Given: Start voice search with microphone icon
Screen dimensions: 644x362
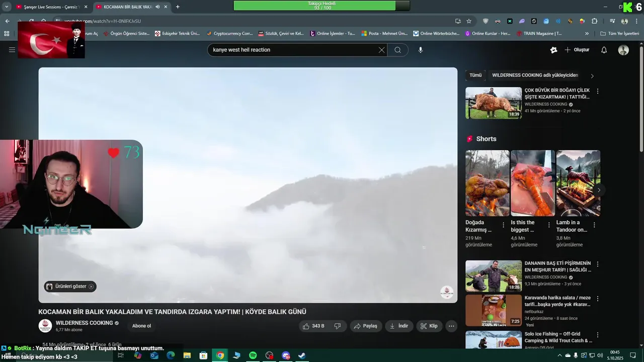Looking at the screenshot, I should 421,50.
